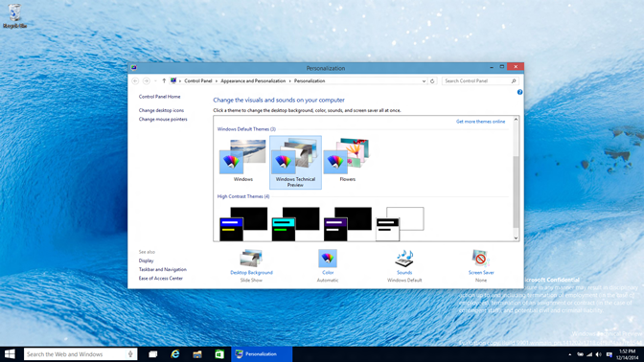Viewport: 644px width, 362px height.
Task: Click Get more themes online
Action: (480, 122)
